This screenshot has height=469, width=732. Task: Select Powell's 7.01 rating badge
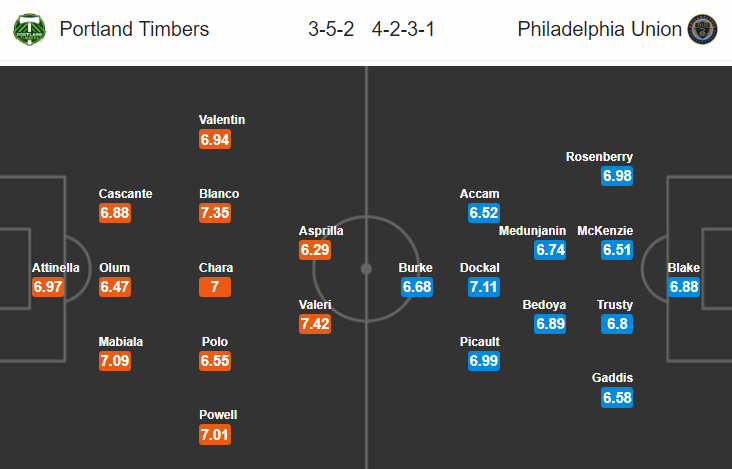point(215,434)
